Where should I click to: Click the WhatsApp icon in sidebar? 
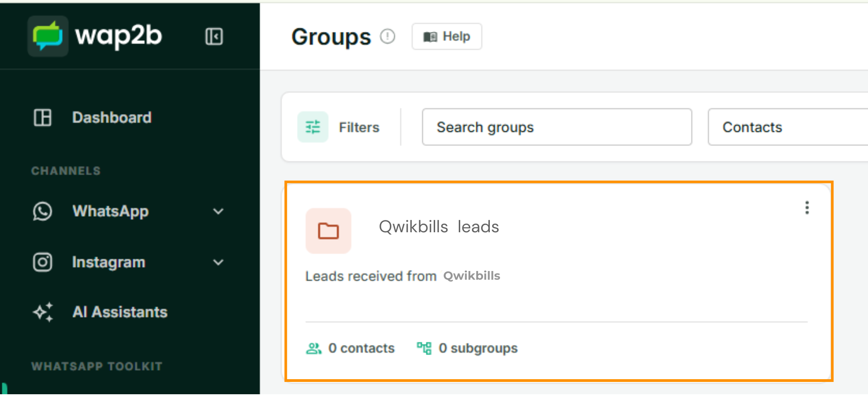point(42,211)
